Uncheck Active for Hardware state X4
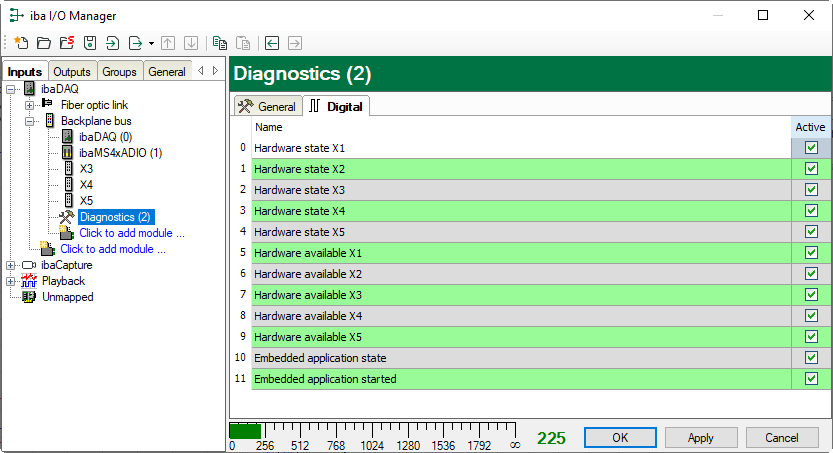The width and height of the screenshot is (833, 453). (811, 211)
